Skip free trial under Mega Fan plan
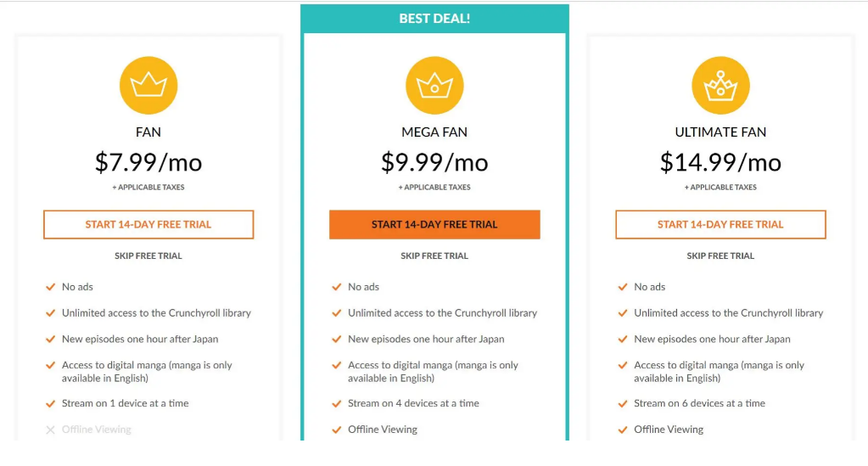868x466 pixels. coord(434,256)
